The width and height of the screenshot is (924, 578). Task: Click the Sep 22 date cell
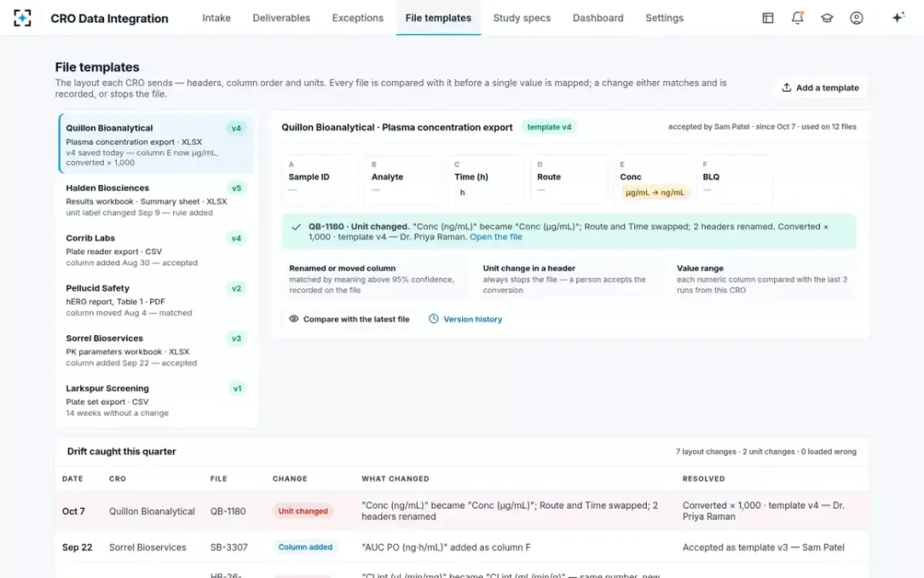(x=77, y=547)
